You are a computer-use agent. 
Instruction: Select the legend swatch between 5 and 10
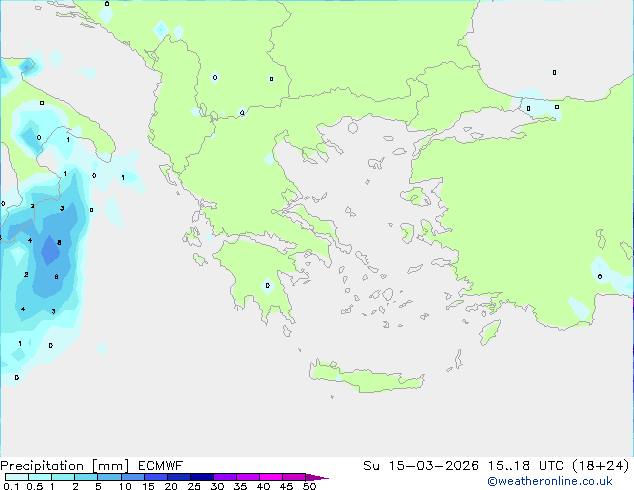click(109, 477)
